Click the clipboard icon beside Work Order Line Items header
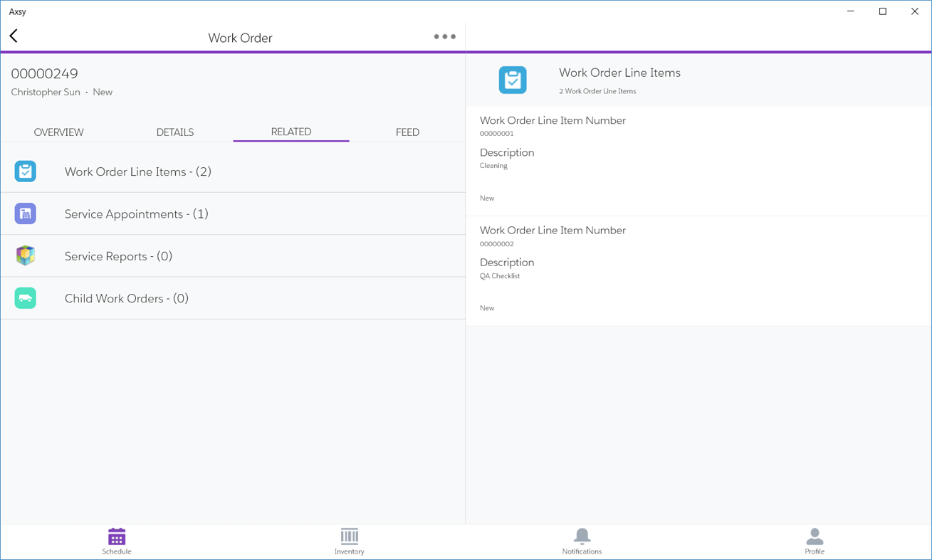932x560 pixels. [513, 80]
